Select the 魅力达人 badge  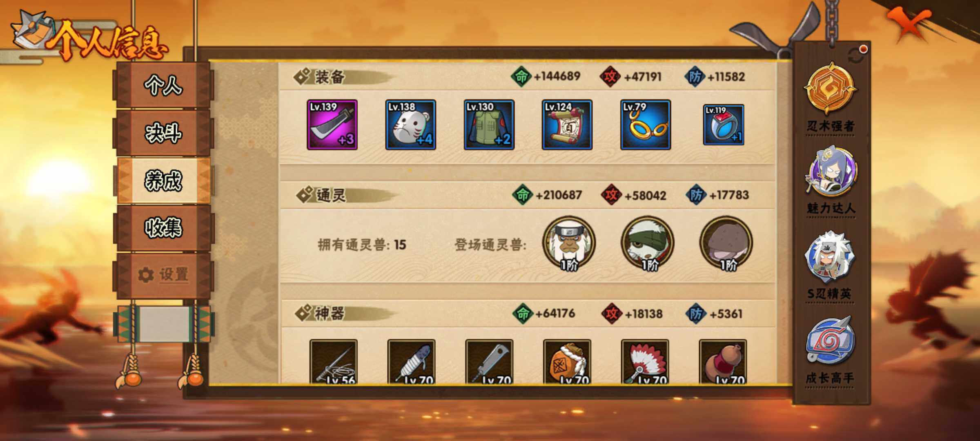tap(831, 181)
